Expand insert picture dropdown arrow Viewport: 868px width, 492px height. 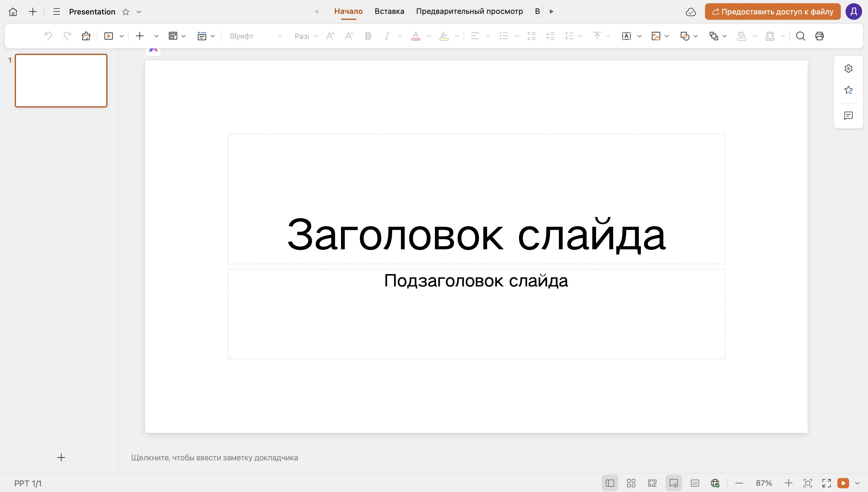[666, 36]
